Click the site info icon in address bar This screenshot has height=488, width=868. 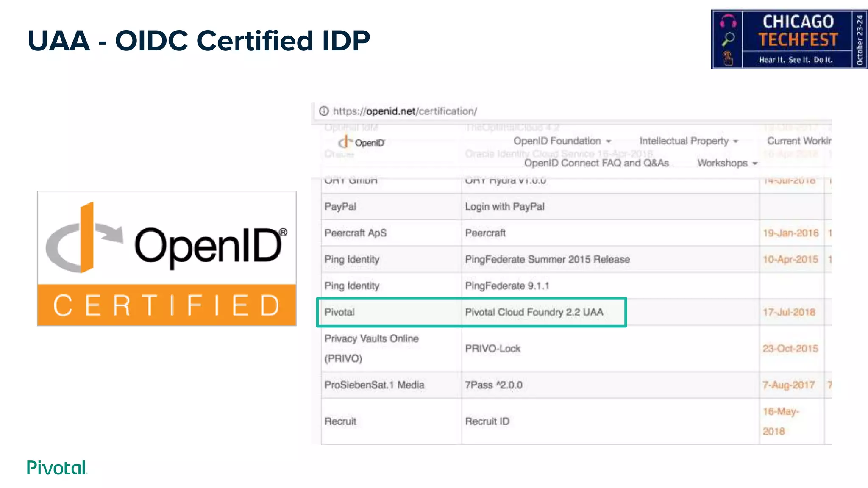click(x=324, y=111)
